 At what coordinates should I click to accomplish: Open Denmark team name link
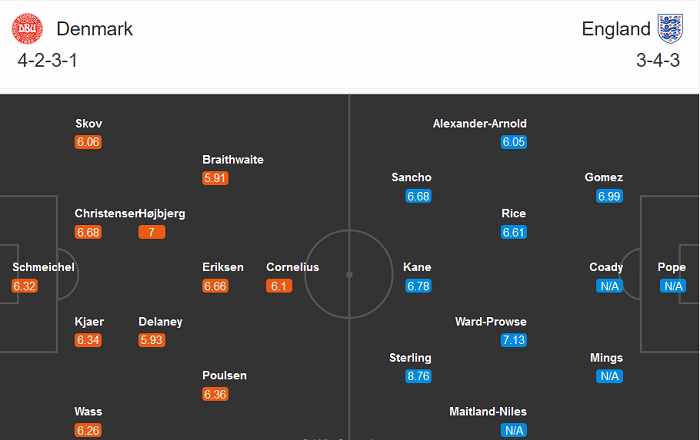pyautogui.click(x=95, y=29)
